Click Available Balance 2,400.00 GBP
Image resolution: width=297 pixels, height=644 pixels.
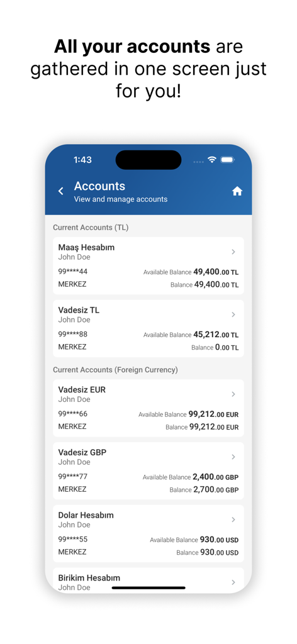pos(191,477)
